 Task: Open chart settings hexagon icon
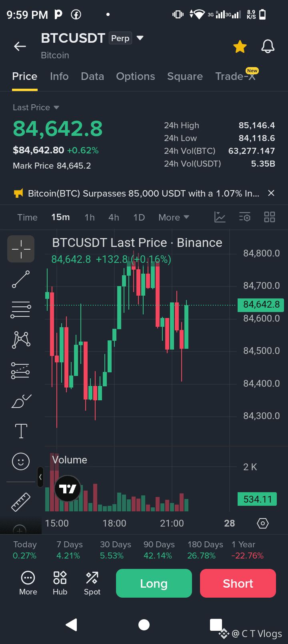pos(263,523)
